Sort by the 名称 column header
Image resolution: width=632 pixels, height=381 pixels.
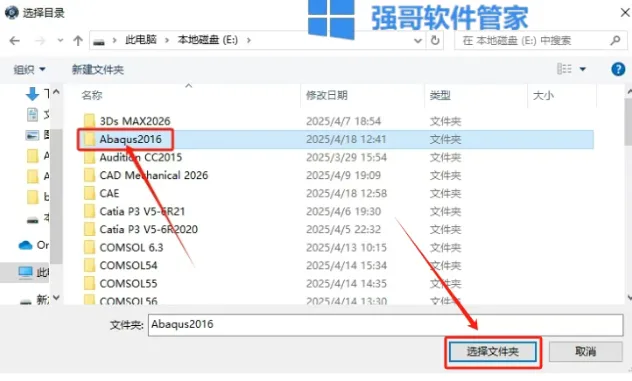tap(92, 96)
